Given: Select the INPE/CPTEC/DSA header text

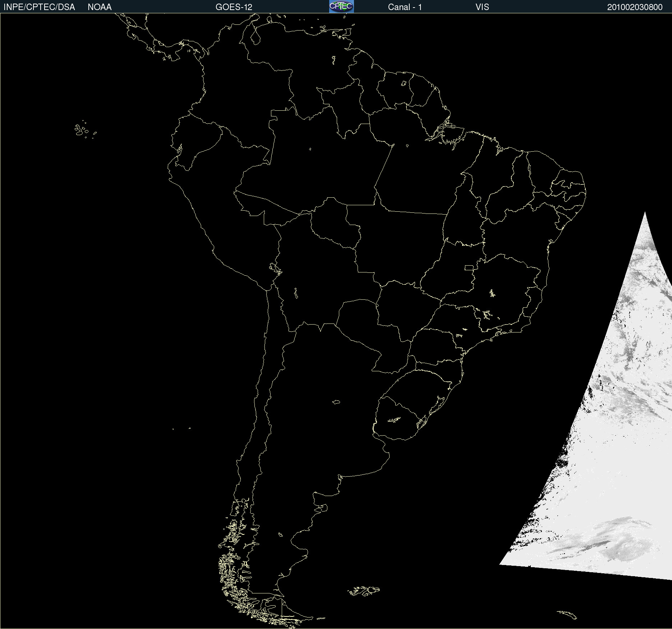Looking at the screenshot, I should (39, 7).
